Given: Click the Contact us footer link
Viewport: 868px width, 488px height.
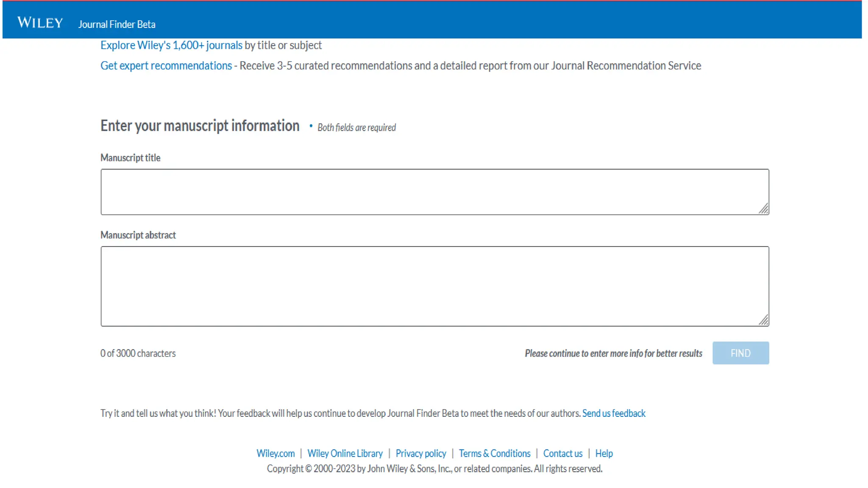Looking at the screenshot, I should pyautogui.click(x=562, y=454).
